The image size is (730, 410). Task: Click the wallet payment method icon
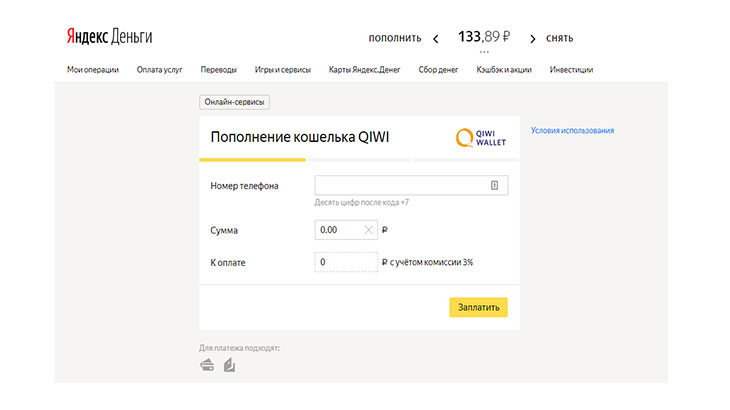(229, 365)
